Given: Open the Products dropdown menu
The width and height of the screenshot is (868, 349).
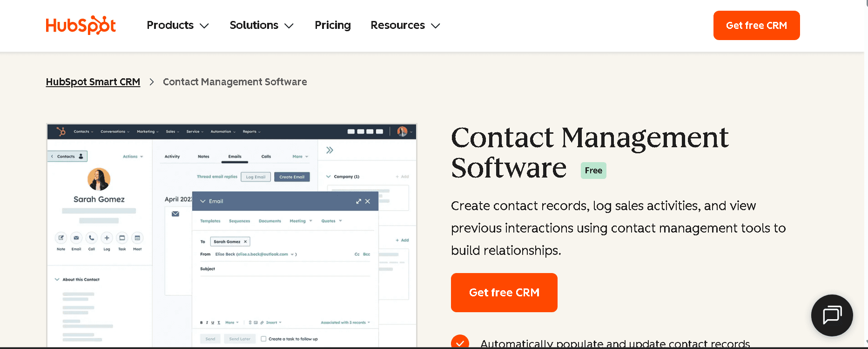Looking at the screenshot, I should 178,25.
